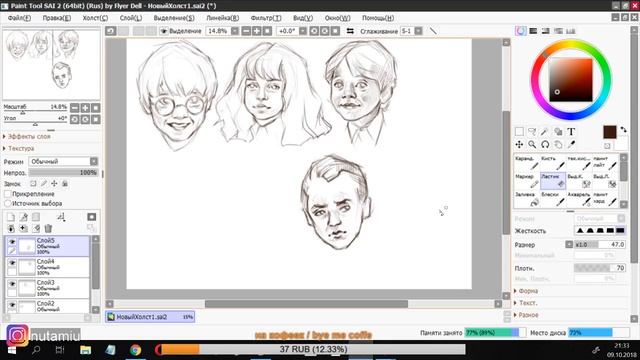Select the Кисть brush tool
Image resolution: width=640 pixels, height=360 pixels.
pyautogui.click(x=553, y=162)
